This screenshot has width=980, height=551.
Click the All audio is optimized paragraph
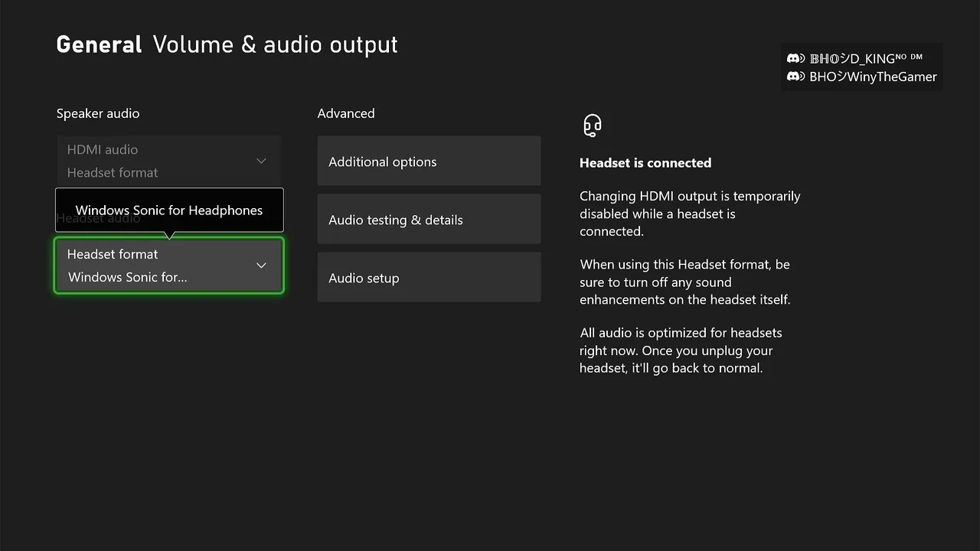point(681,350)
